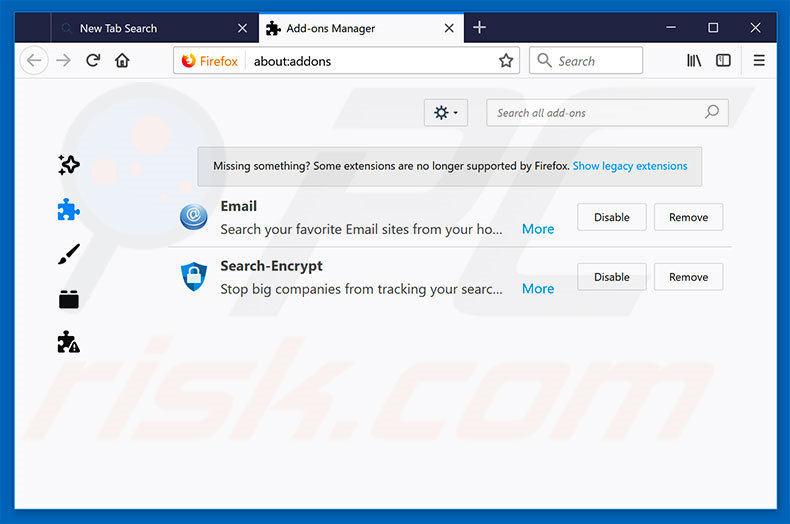The height and width of the screenshot is (524, 790).
Task: Open Show legacy extensions link
Action: click(630, 166)
